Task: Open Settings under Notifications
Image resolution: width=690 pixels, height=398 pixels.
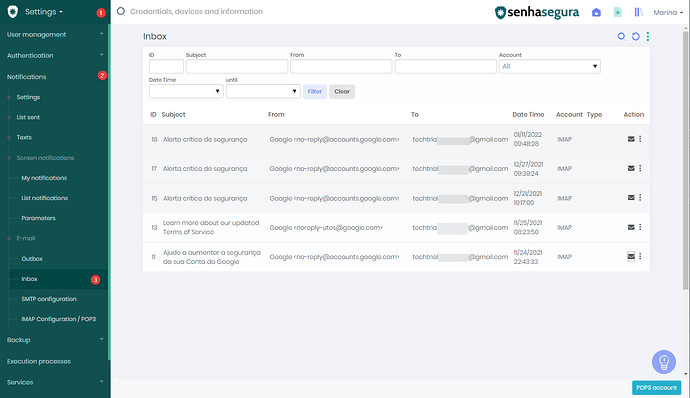Action: (x=28, y=97)
